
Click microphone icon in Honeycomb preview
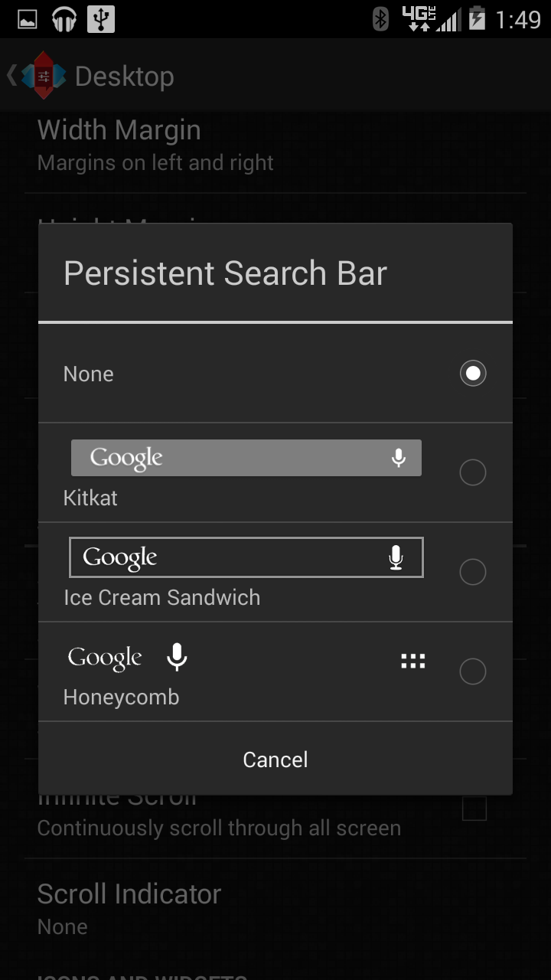(x=177, y=657)
